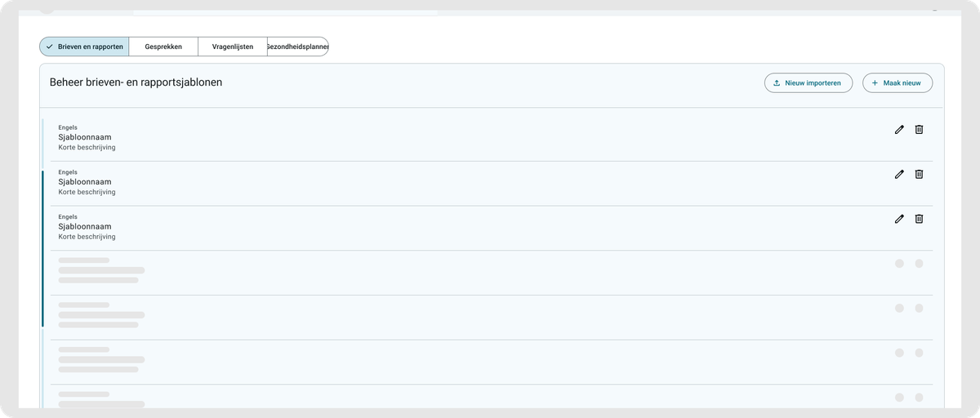Select the second Sjabloonnaam template name
The height and width of the screenshot is (418, 980).
[85, 182]
